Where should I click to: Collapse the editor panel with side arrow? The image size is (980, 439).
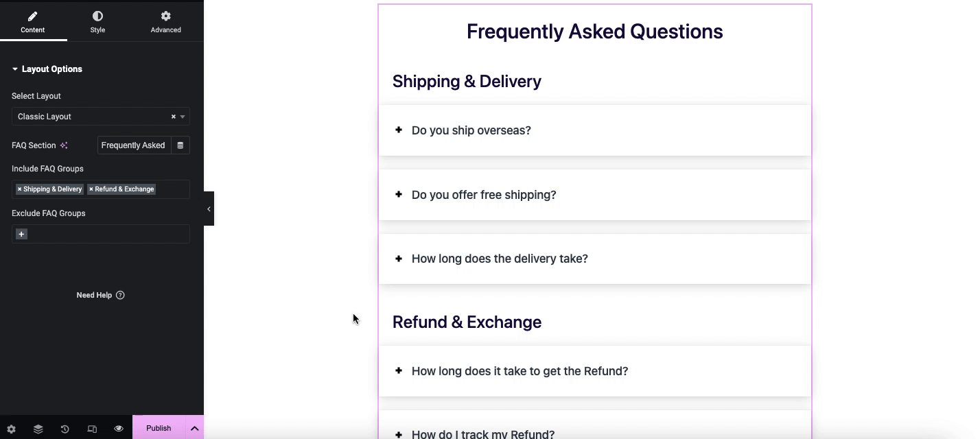click(209, 209)
